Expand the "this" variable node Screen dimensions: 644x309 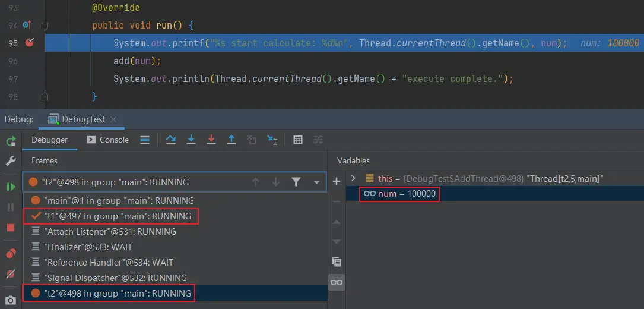tap(353, 179)
